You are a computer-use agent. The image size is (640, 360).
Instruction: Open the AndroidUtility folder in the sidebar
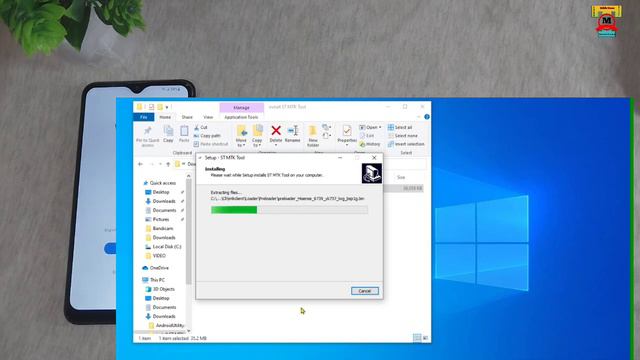[x=167, y=325]
